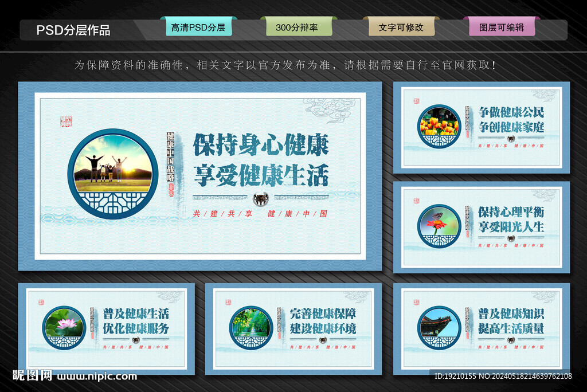Click the 争创健康家庭 text line

pos(511,127)
